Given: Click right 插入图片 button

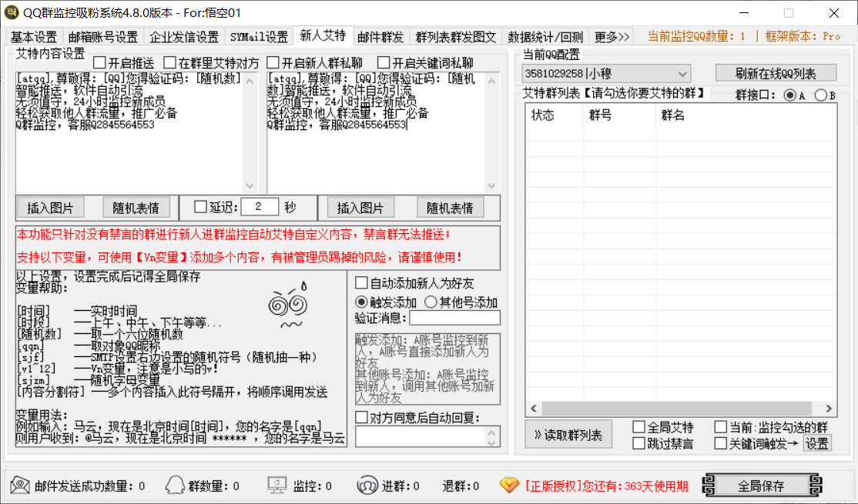Looking at the screenshot, I should pyautogui.click(x=360, y=208).
